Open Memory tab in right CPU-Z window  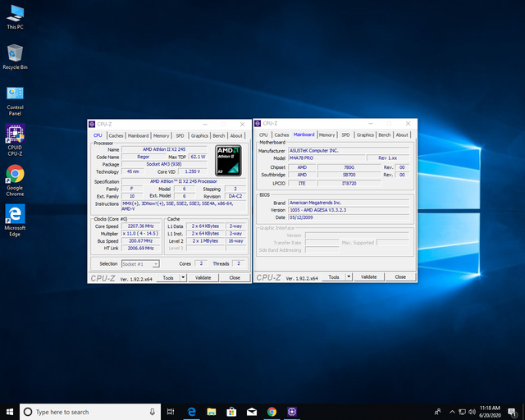(x=326, y=135)
